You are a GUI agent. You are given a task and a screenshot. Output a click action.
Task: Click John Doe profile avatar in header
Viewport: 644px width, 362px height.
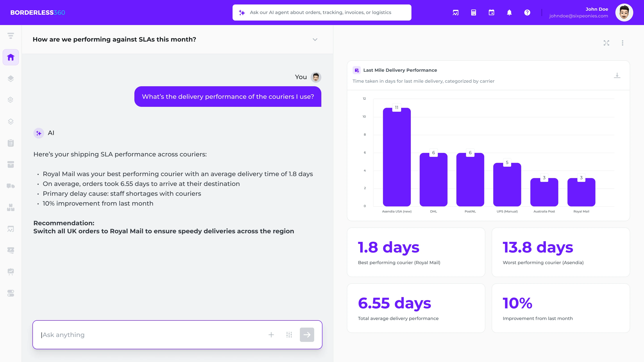coord(624,13)
